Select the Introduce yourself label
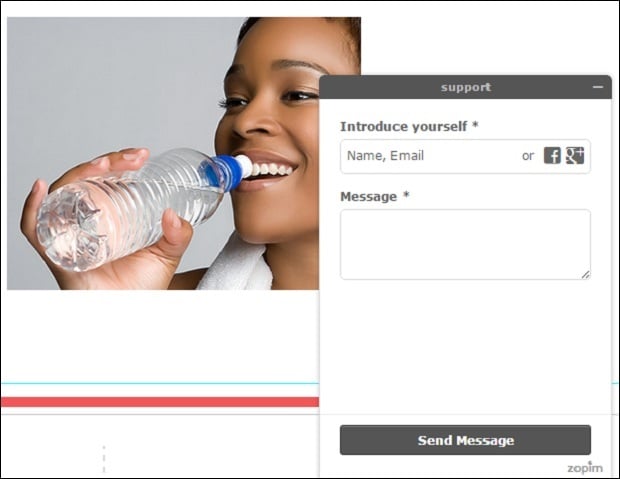620x479 pixels. pos(409,127)
